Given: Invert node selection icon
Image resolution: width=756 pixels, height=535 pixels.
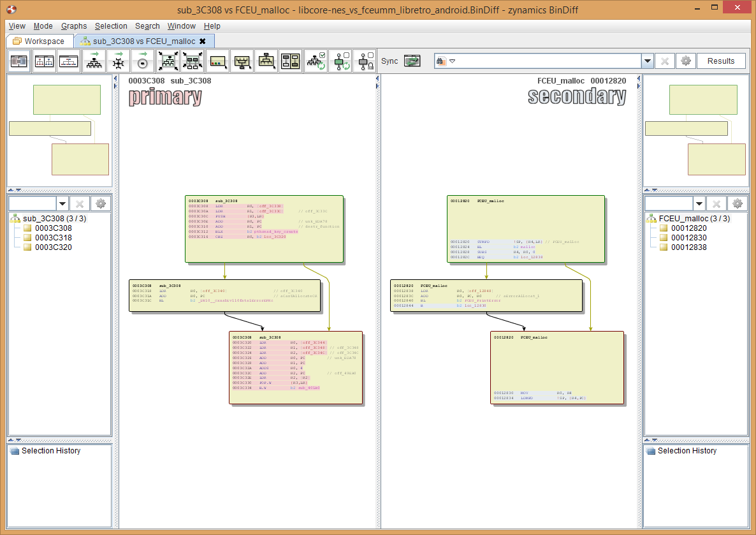Looking at the screenshot, I should [290, 61].
